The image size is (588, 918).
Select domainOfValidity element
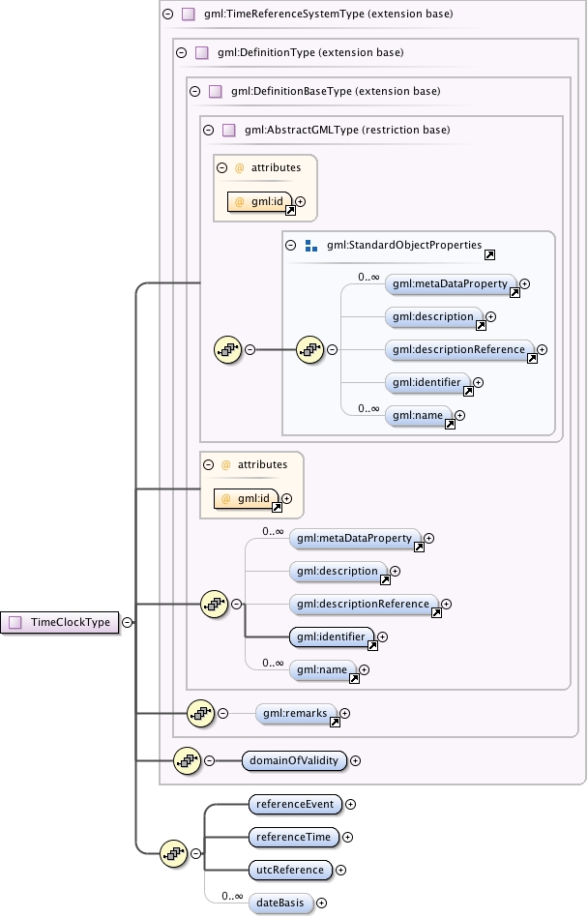(294, 761)
